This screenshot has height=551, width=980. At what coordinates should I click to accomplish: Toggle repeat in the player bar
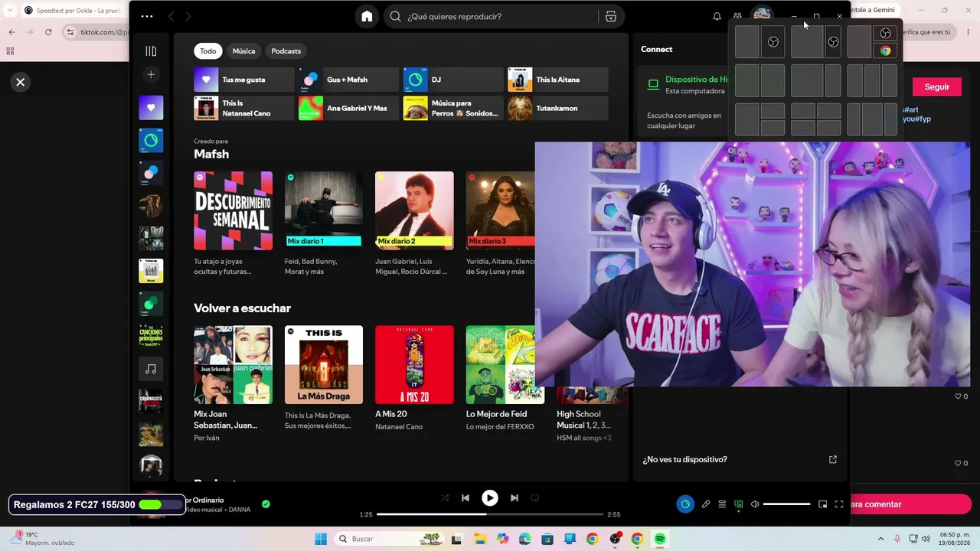535,498
